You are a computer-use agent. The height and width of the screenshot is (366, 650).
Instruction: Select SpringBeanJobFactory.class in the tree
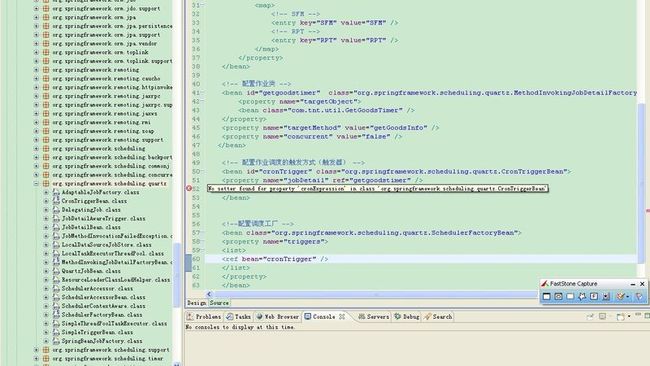pos(102,341)
